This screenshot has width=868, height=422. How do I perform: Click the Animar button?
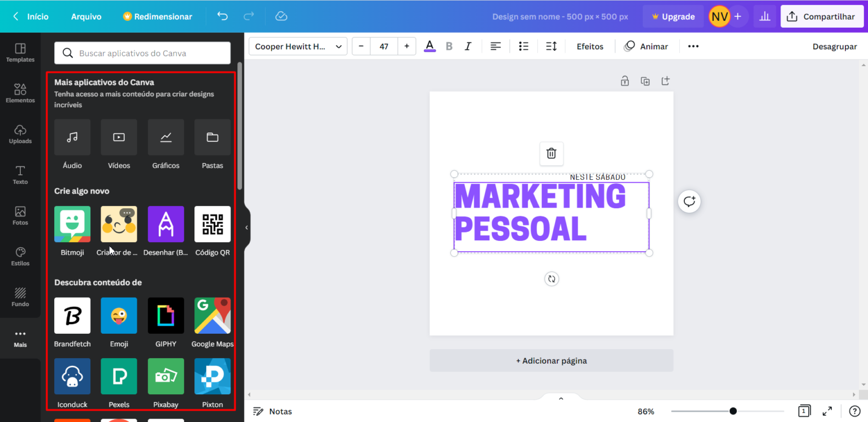(x=646, y=46)
